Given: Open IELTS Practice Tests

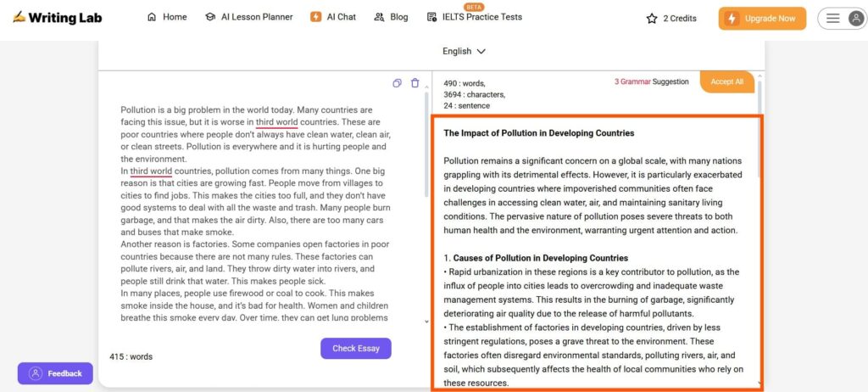Looking at the screenshot, I should (x=475, y=17).
